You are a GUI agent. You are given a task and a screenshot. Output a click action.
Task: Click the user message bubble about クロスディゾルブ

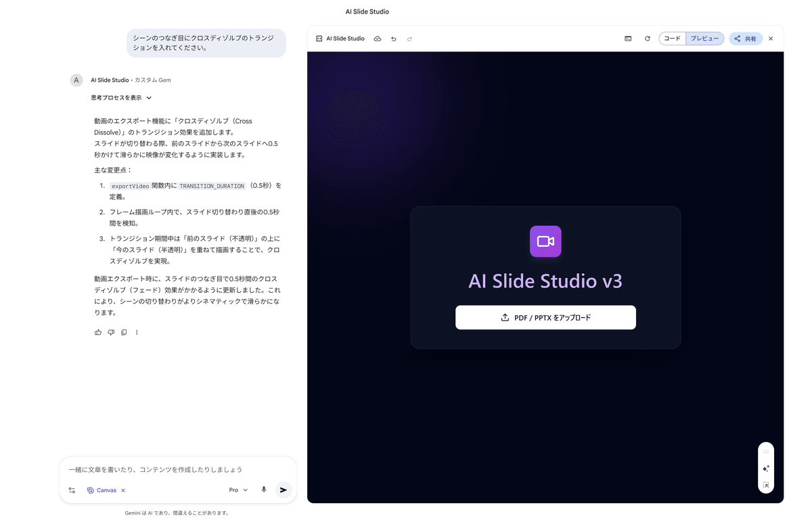(206, 43)
